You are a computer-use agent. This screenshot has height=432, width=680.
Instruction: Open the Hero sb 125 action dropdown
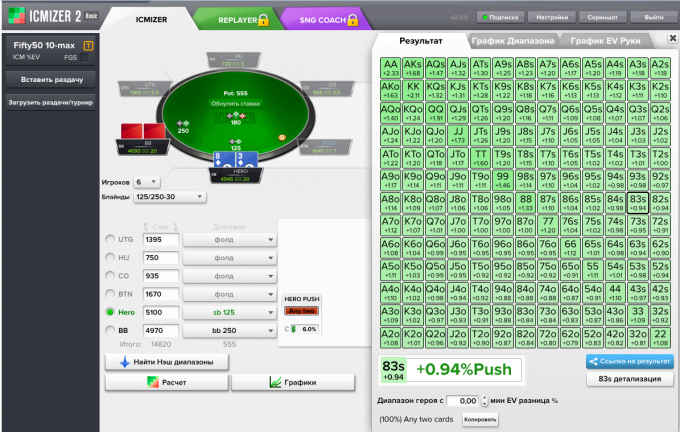click(229, 312)
